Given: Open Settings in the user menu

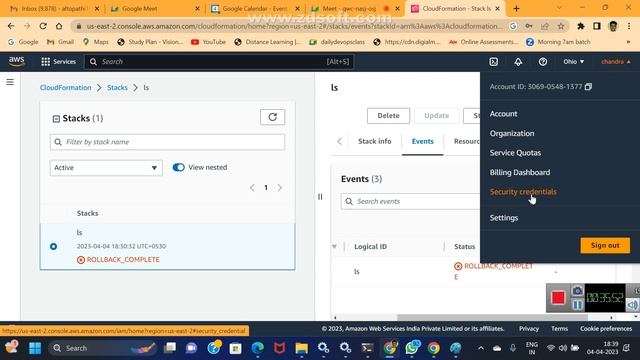Looking at the screenshot, I should tap(504, 218).
